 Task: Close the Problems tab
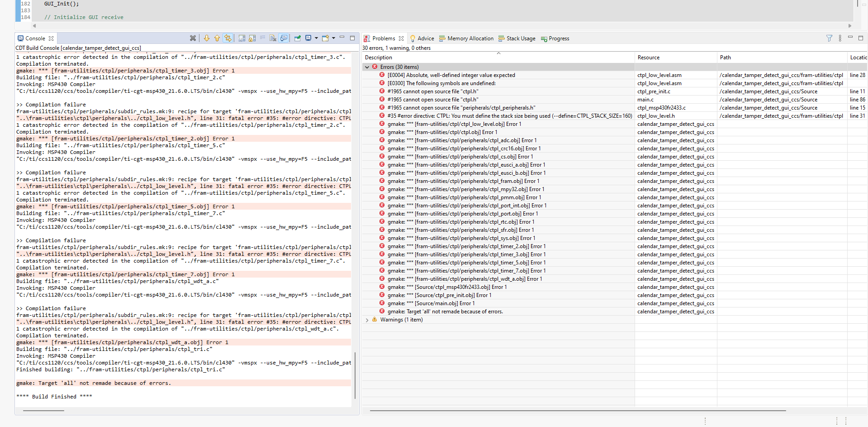[401, 38]
